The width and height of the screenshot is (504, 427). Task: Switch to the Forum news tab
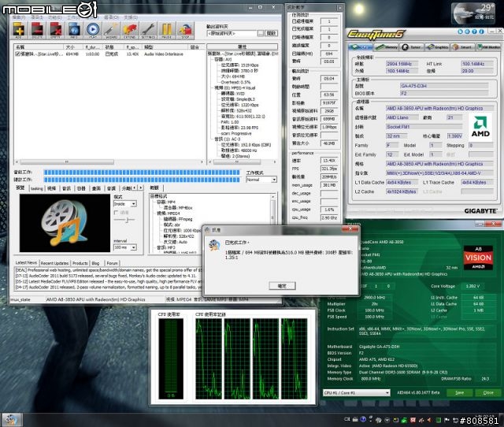[x=112, y=263]
